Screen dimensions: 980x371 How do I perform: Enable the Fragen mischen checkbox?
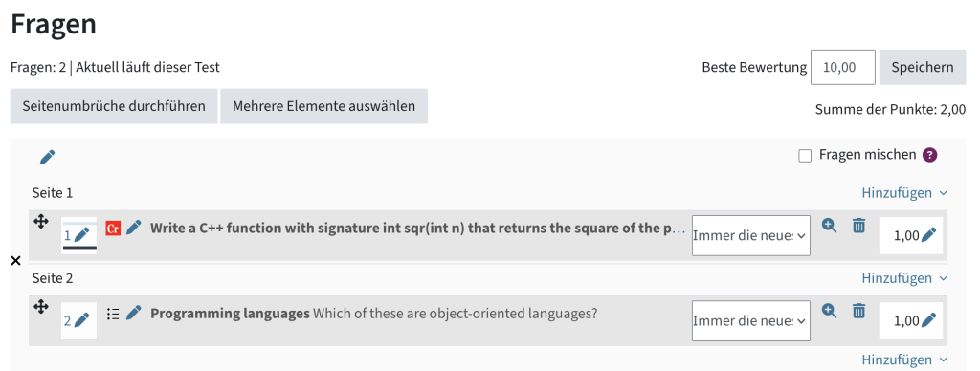coord(805,156)
